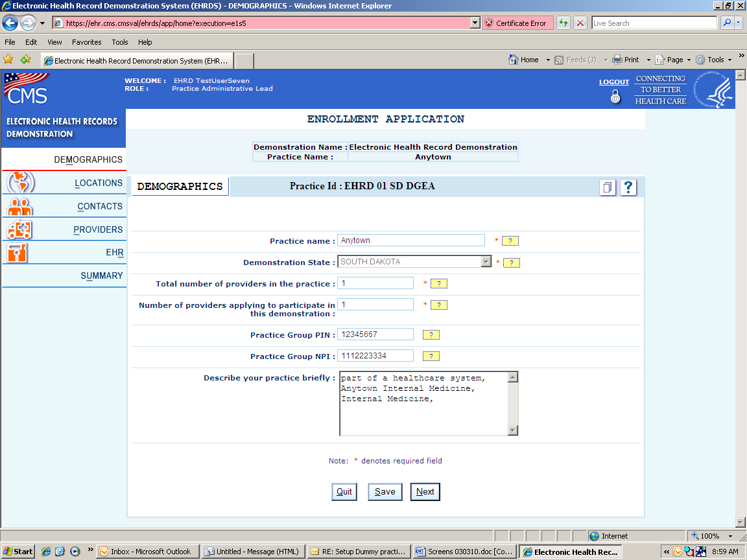Click the Print toolbar icon
The image size is (747, 560).
pos(617,60)
